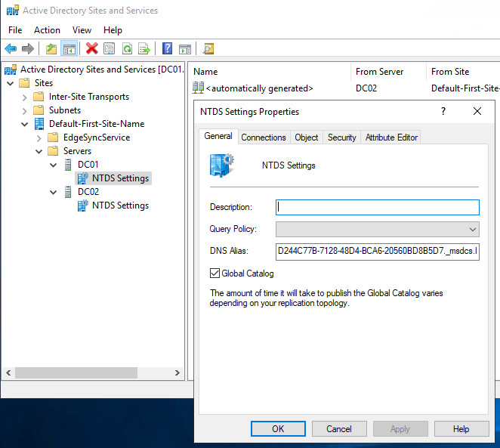Toggle Show/Hide Console Tree icon

pos(69,49)
